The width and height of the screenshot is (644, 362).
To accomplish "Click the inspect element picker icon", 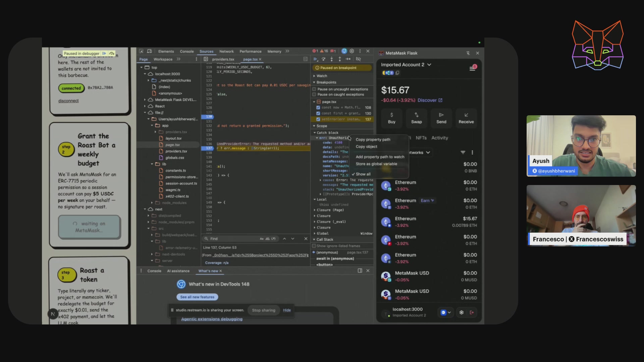I will click(141, 51).
